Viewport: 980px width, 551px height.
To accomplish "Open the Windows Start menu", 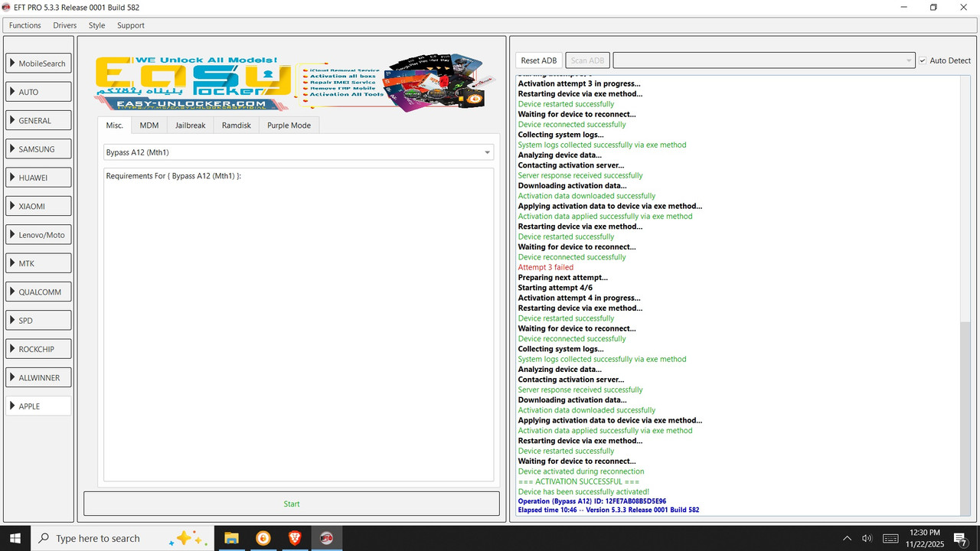I will click(x=15, y=538).
